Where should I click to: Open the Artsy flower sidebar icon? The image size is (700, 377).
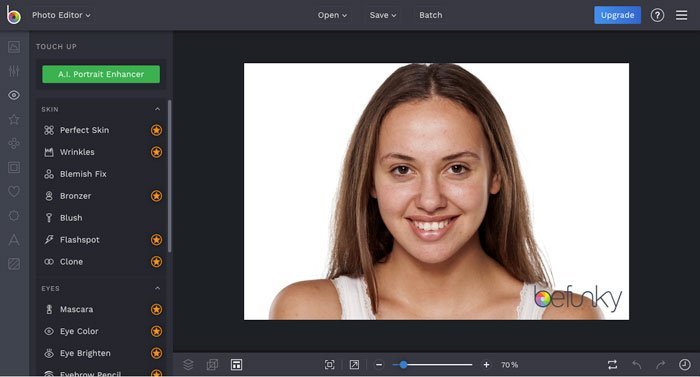click(14, 143)
